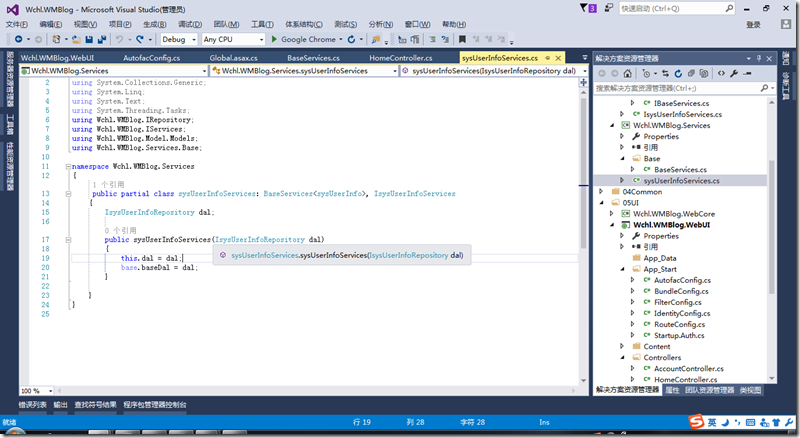Switch to the BaseServices.cs tab

click(313, 58)
